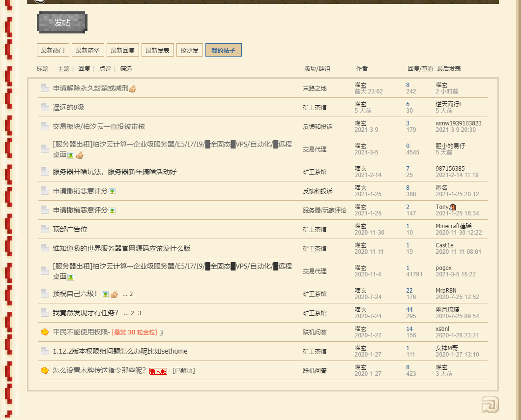Switch to the 最新热门 tab
521x420 pixels.
click(53, 50)
